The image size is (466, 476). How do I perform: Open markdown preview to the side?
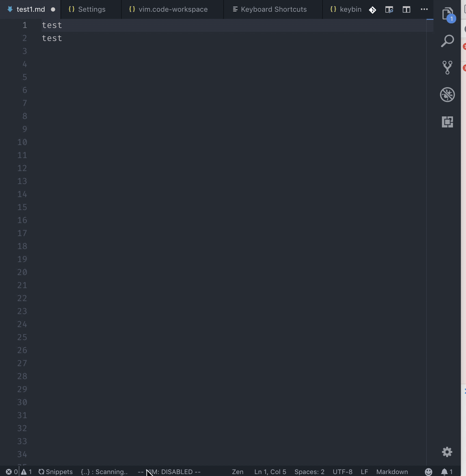pyautogui.click(x=389, y=9)
